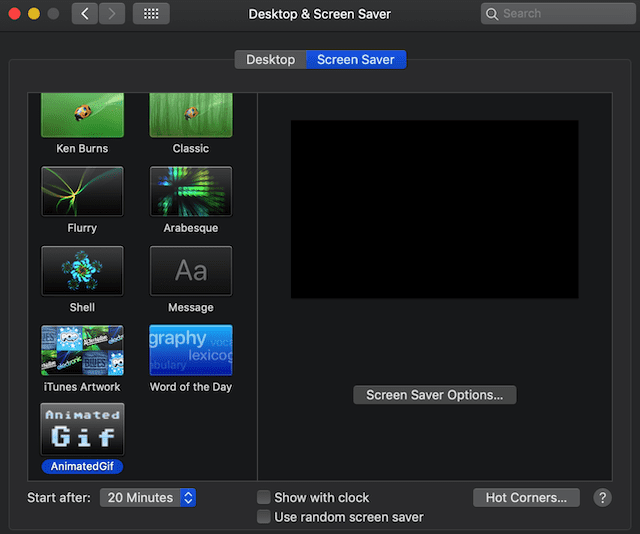
Task: Enable the Show with clock checkbox
Action: [264, 497]
